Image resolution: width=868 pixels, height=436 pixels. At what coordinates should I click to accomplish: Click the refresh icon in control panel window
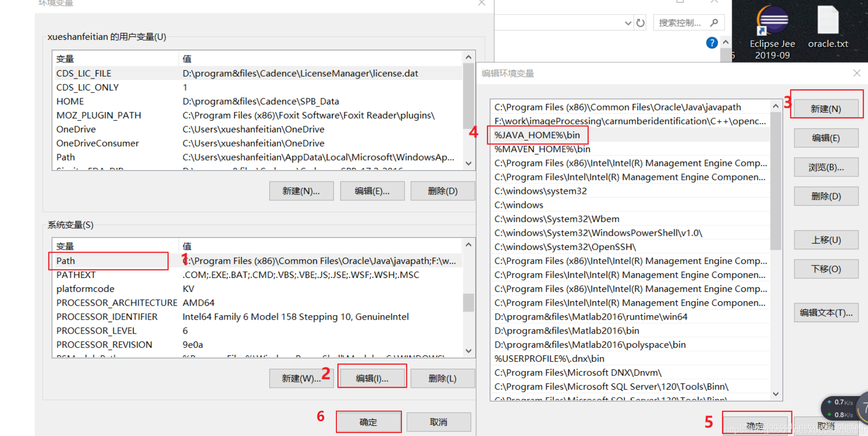(640, 23)
